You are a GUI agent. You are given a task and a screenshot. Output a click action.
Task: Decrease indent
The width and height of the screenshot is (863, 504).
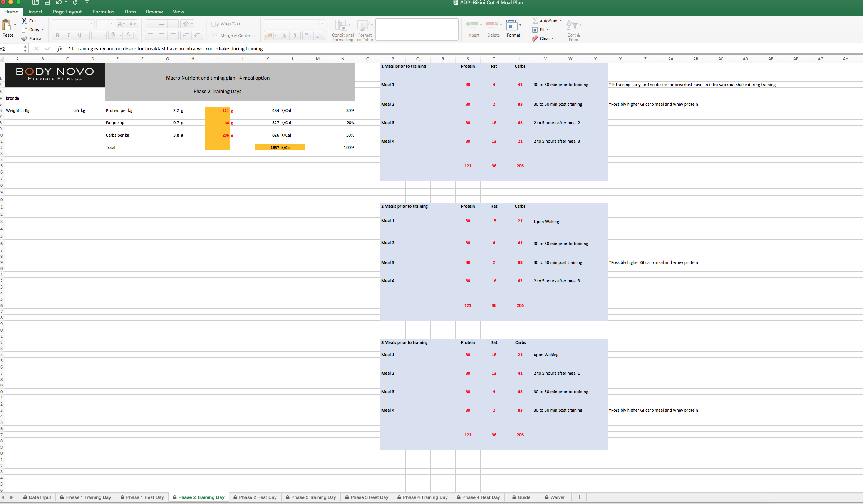tap(186, 35)
